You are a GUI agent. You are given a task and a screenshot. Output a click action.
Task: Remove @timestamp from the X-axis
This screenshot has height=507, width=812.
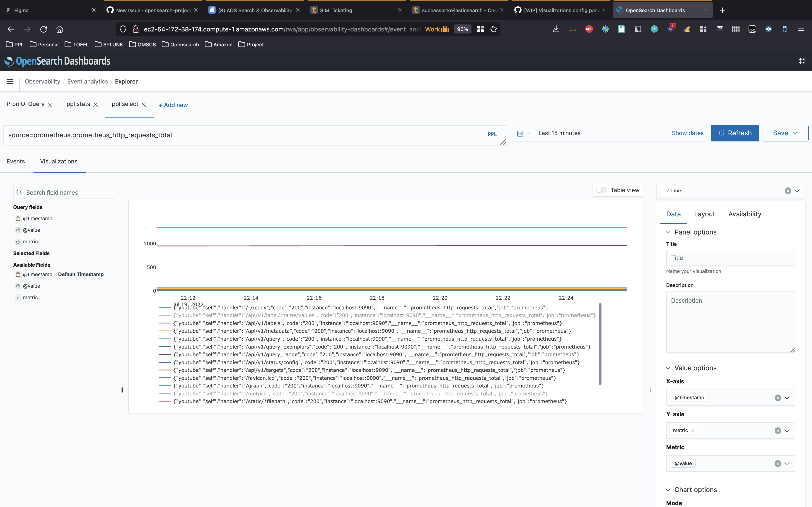click(x=778, y=397)
